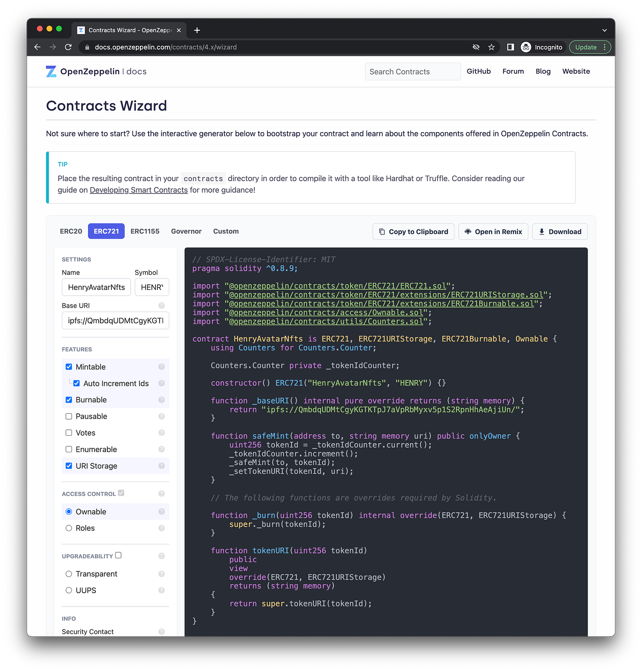
Task: Show help for the Votes feature
Action: pos(161,433)
